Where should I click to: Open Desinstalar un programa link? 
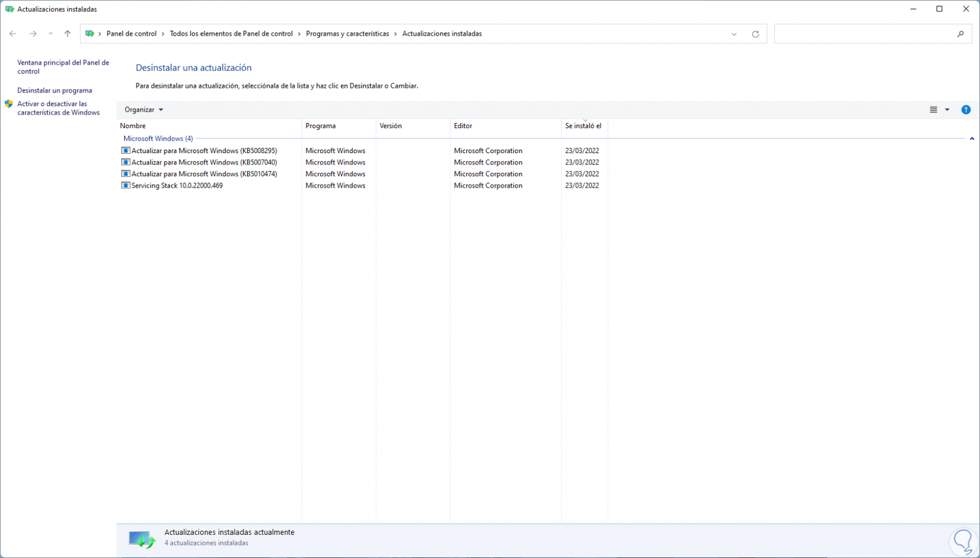click(55, 90)
